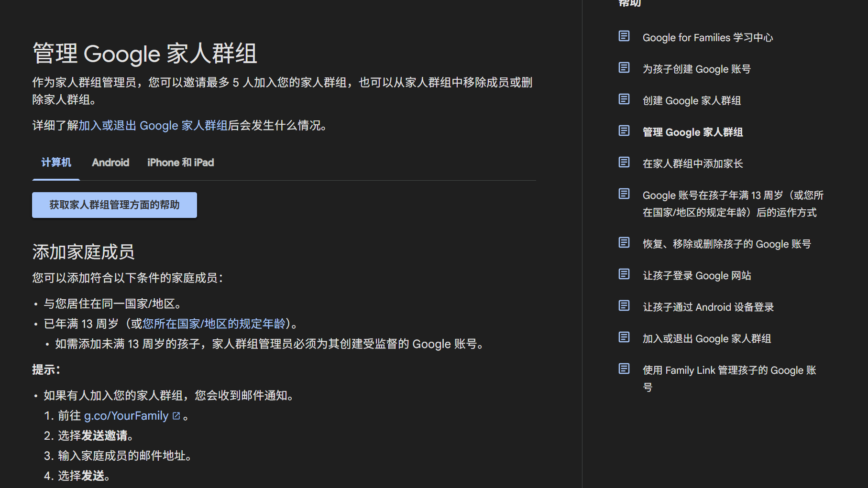Click article icon beside 在家人群组中添加家长
This screenshot has height=488, width=868.
pos(624,163)
